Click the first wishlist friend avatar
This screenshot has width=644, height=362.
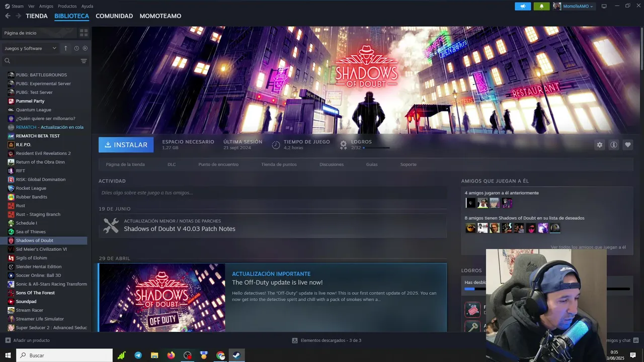(x=470, y=228)
